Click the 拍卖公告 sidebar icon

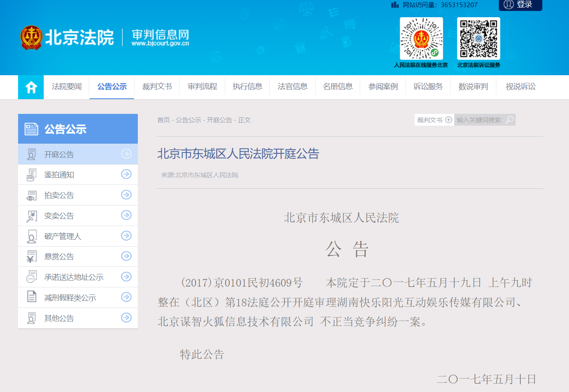[x=32, y=195]
